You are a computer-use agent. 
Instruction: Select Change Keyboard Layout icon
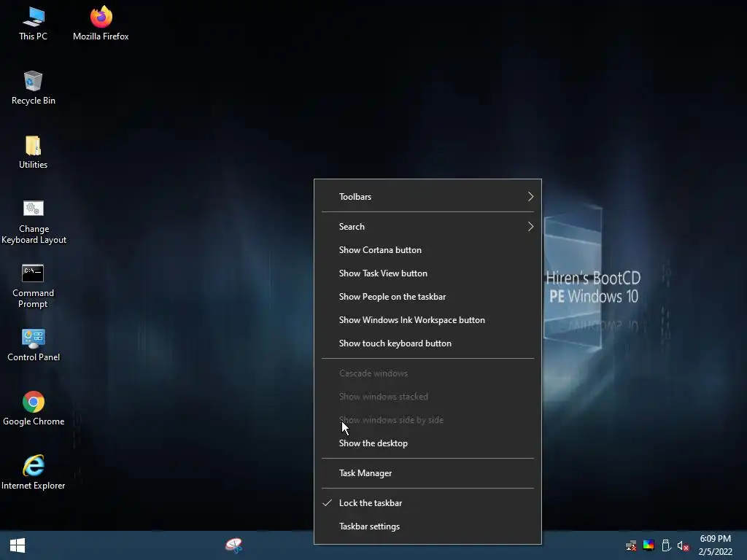tap(34, 222)
